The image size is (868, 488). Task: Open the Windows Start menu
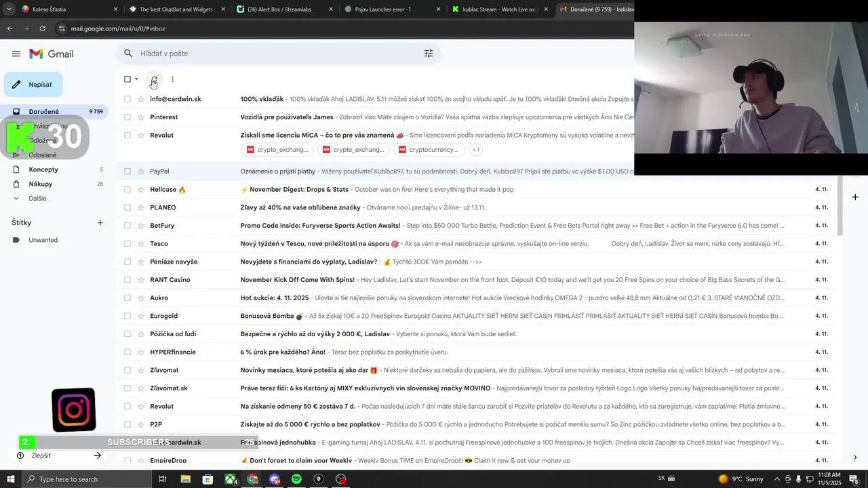pos(10,479)
